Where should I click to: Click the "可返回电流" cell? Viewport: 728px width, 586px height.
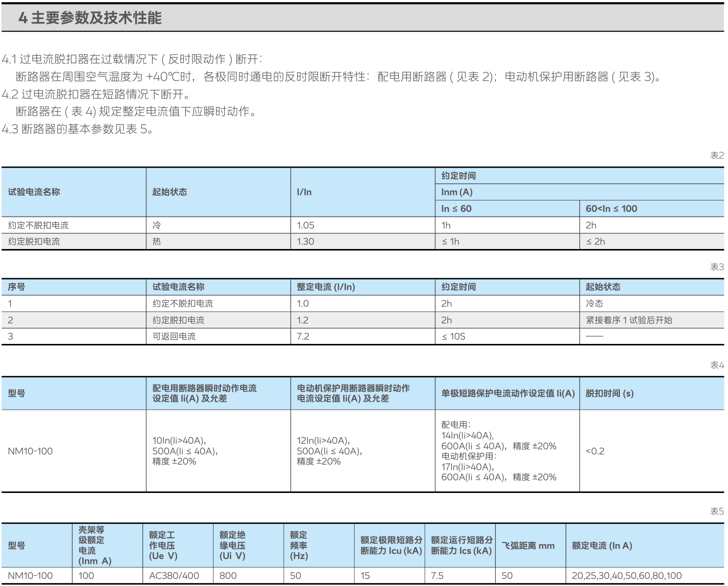(174, 337)
